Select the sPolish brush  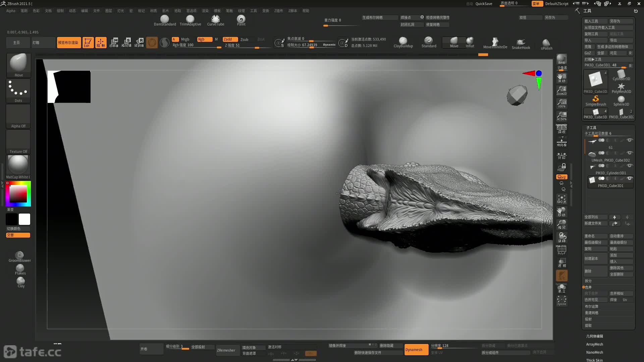[x=546, y=44]
